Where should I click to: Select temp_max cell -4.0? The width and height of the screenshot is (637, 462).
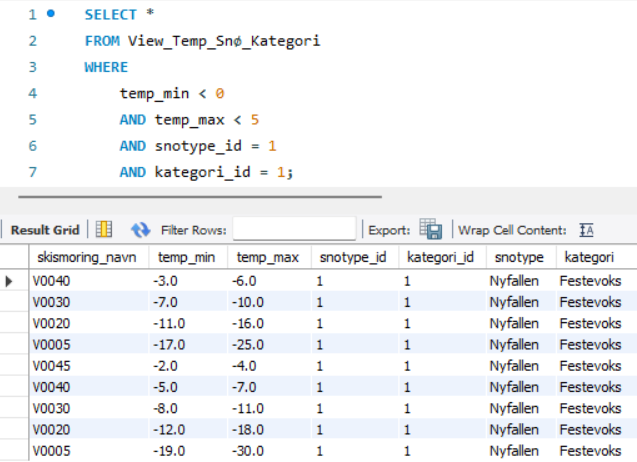click(269, 366)
